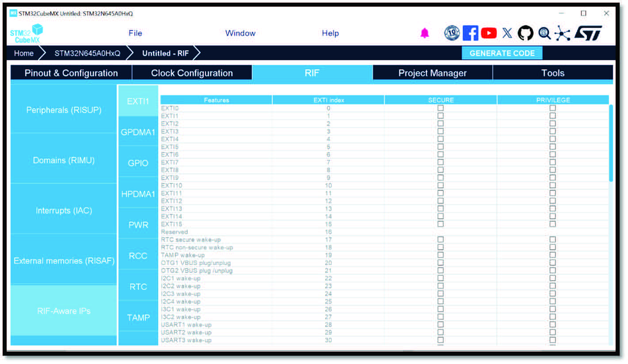This screenshot has width=628, height=364.
Task: Open the Facebook icon link
Action: (470, 33)
